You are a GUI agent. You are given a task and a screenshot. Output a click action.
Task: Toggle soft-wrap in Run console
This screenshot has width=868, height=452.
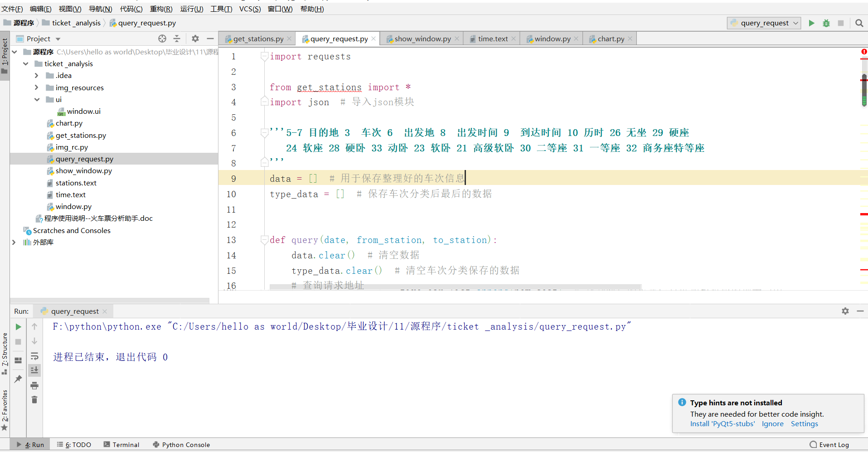point(34,356)
